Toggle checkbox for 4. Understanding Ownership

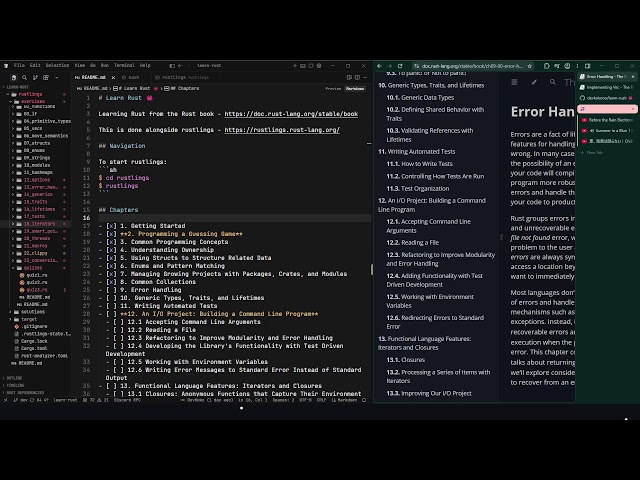tap(111, 250)
